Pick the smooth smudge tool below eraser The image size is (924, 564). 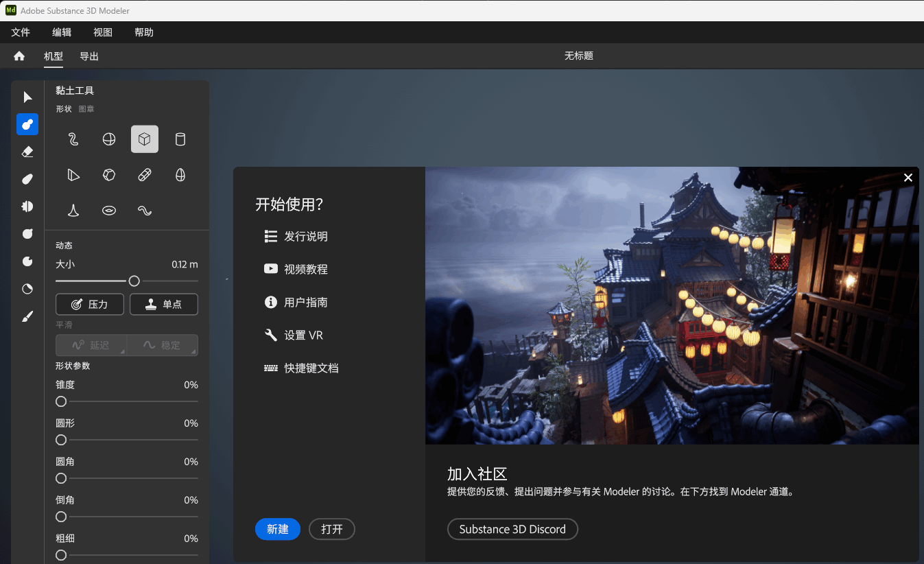coord(27,179)
